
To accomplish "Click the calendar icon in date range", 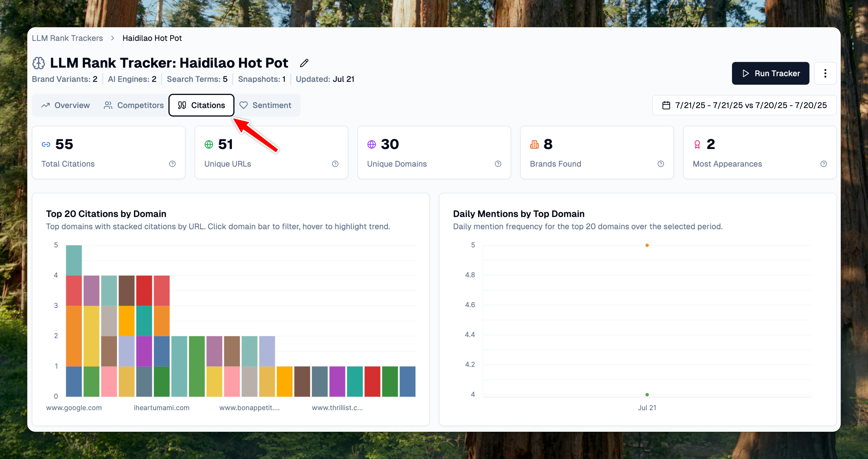I will 666,106.
